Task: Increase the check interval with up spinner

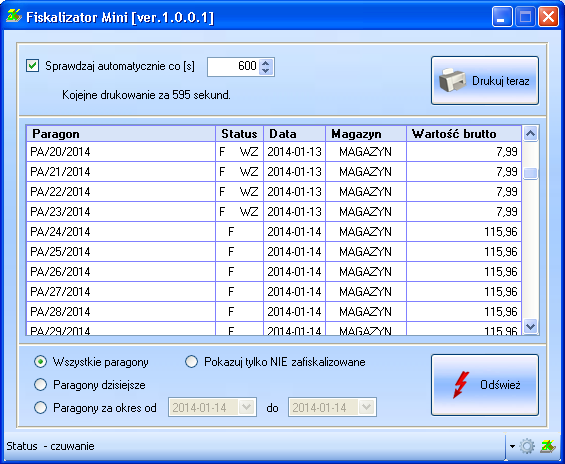Action: click(x=266, y=63)
